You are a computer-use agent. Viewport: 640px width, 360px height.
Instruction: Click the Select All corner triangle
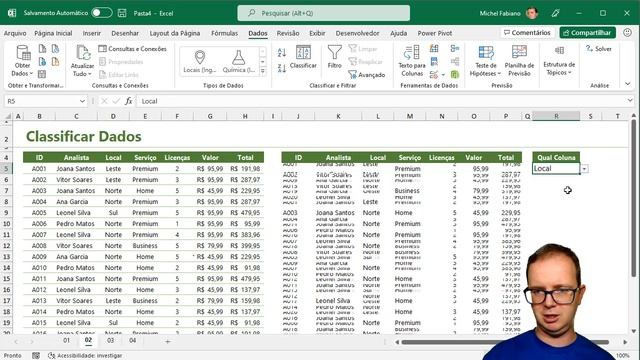click(7, 116)
